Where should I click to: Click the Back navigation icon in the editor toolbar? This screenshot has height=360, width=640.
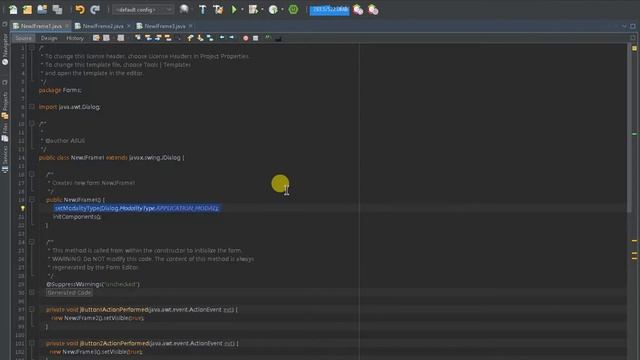pos(106,38)
